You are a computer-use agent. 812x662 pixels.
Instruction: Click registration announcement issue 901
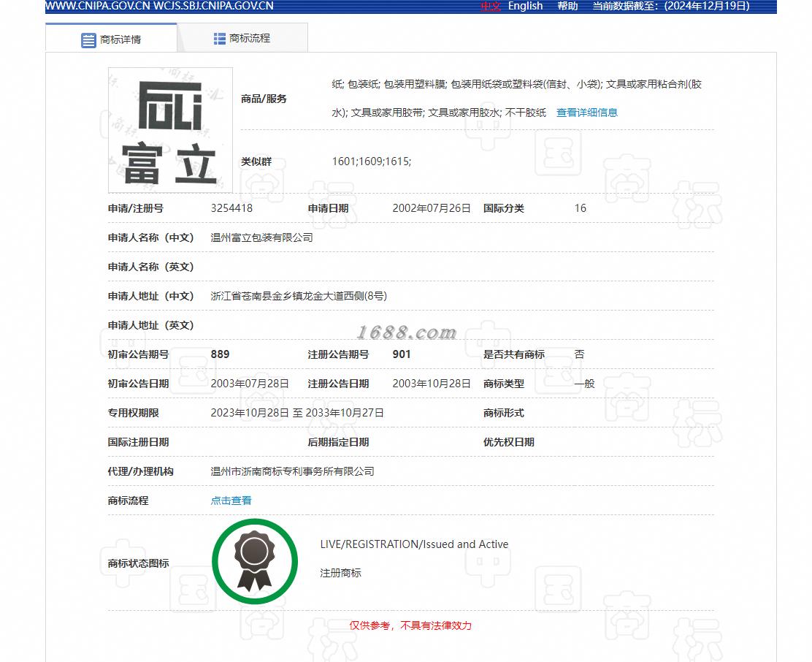(402, 354)
